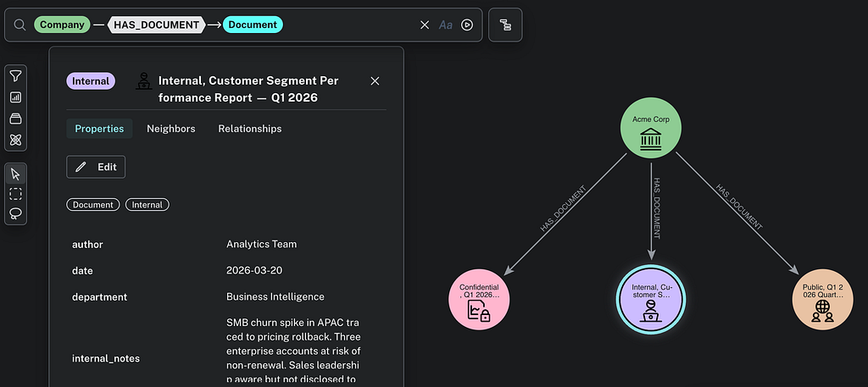Click the Company label in search bar
Screen dimensions: 868x387
62,25
